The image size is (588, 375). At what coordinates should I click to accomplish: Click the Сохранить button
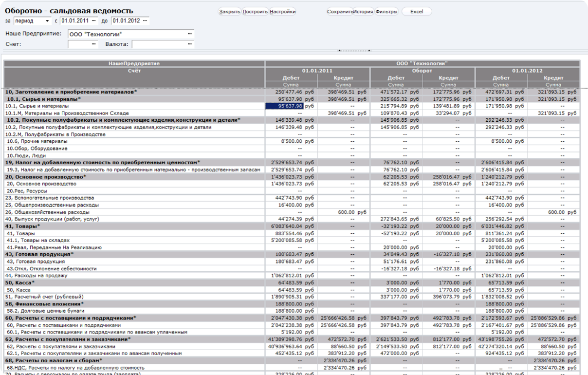tap(340, 12)
